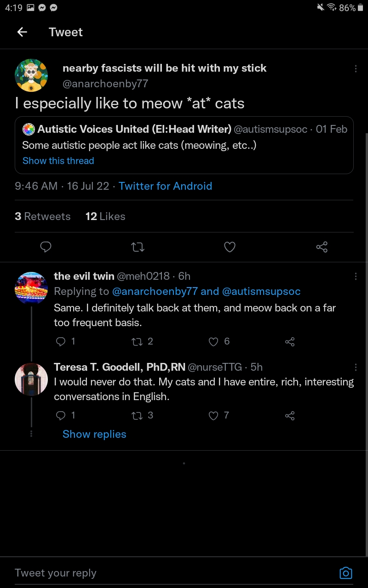Share Teresa T. Goodell's reply
Viewport: 368px width, 588px height.
[290, 416]
